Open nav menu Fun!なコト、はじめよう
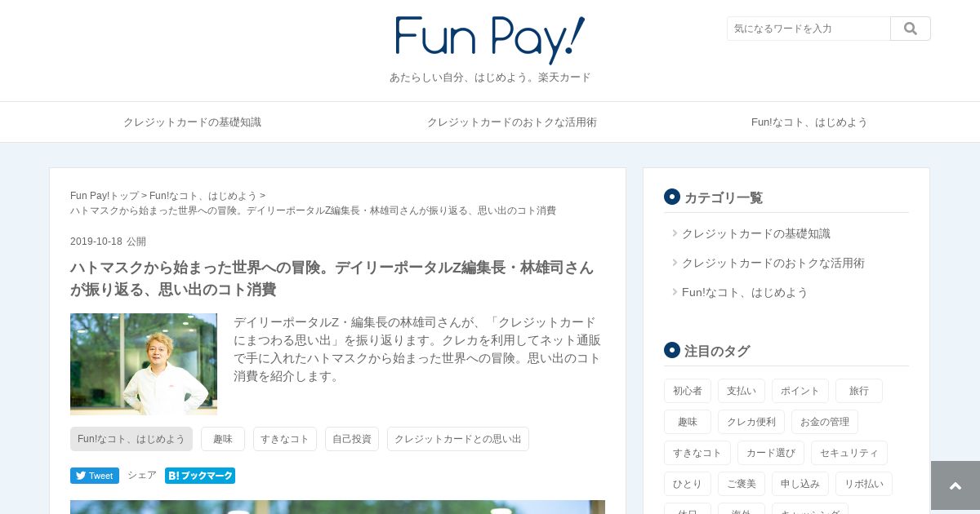The height and width of the screenshot is (514, 980). pyautogui.click(x=809, y=122)
